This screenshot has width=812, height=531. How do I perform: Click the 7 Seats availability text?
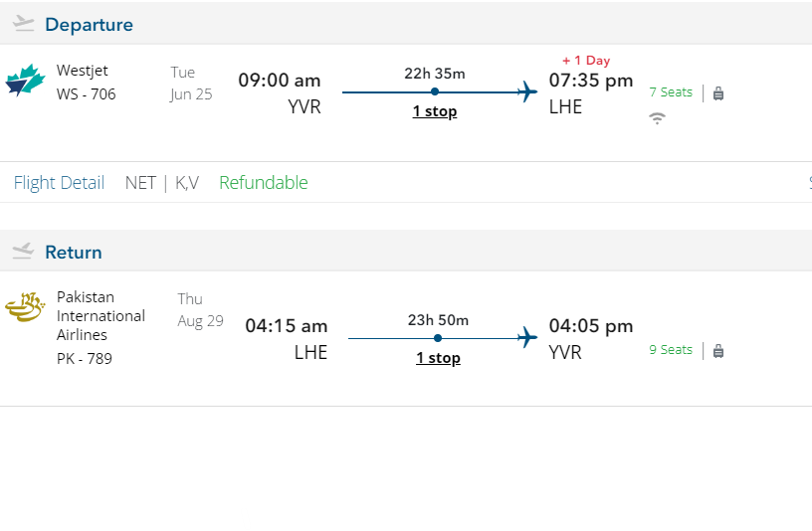pyautogui.click(x=671, y=92)
